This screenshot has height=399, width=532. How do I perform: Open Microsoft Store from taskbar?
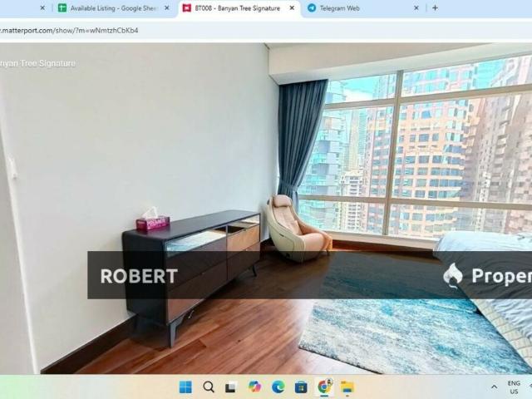pos(301,387)
